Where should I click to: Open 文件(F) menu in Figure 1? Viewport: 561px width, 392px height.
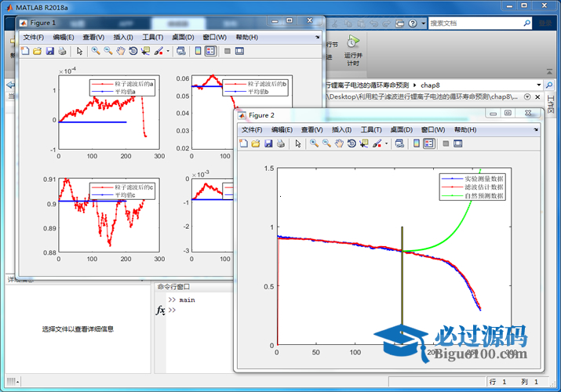point(34,37)
